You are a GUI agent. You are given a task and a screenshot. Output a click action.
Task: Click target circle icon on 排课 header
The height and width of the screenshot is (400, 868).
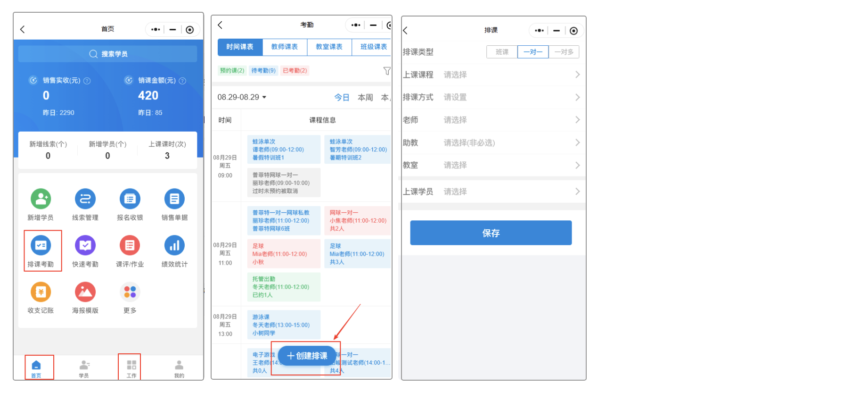click(x=573, y=31)
